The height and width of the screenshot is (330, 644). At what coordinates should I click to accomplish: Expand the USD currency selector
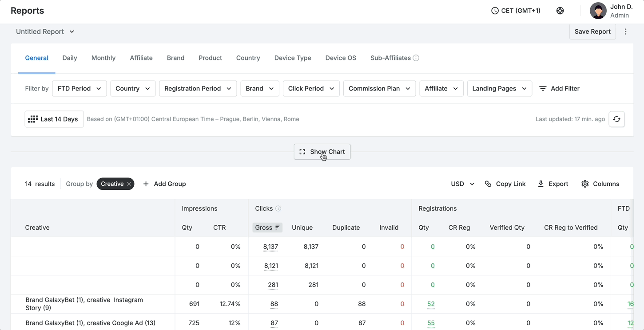point(462,184)
